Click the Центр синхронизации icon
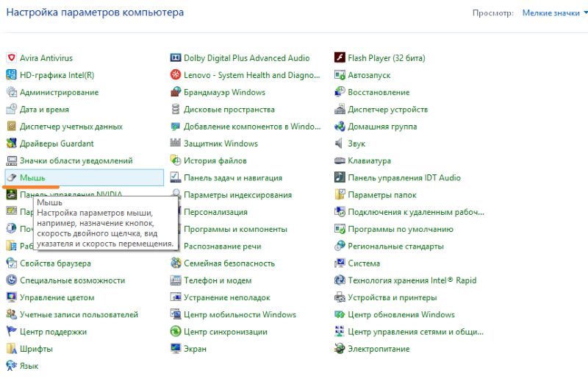This screenshot has height=379, width=588. (176, 332)
